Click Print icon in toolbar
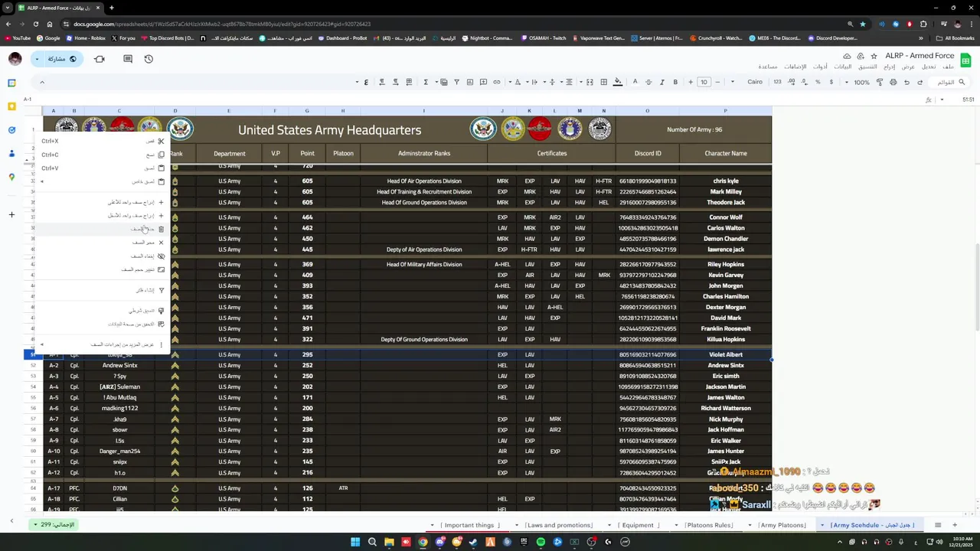The image size is (980, 551). [893, 82]
